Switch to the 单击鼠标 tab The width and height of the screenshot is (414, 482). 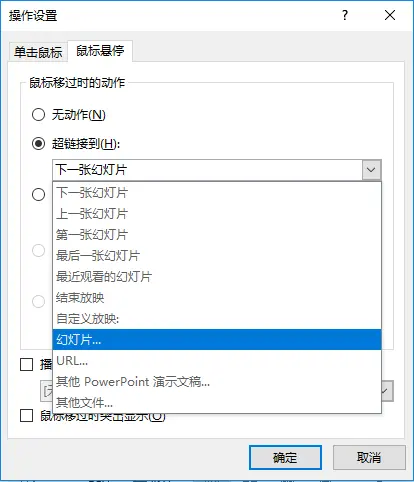(38, 52)
